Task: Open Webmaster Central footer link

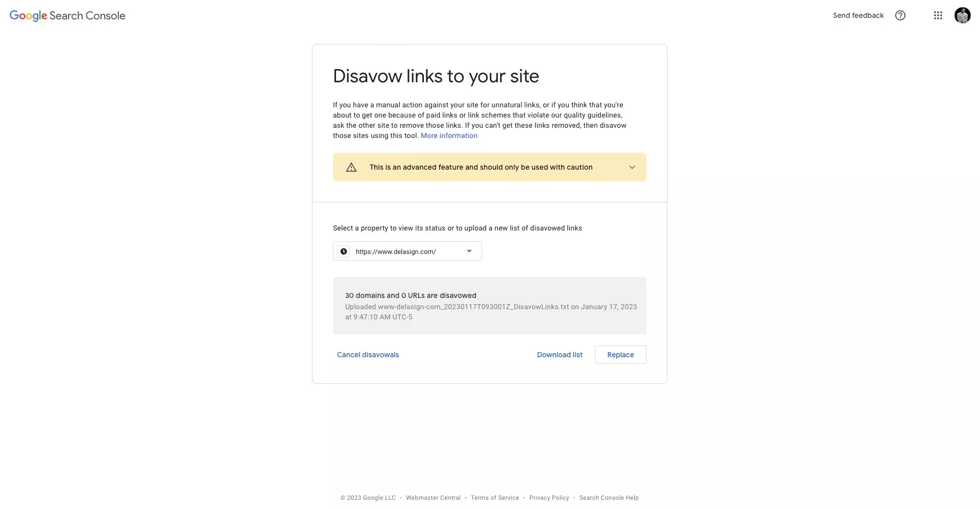Action: 433,498
